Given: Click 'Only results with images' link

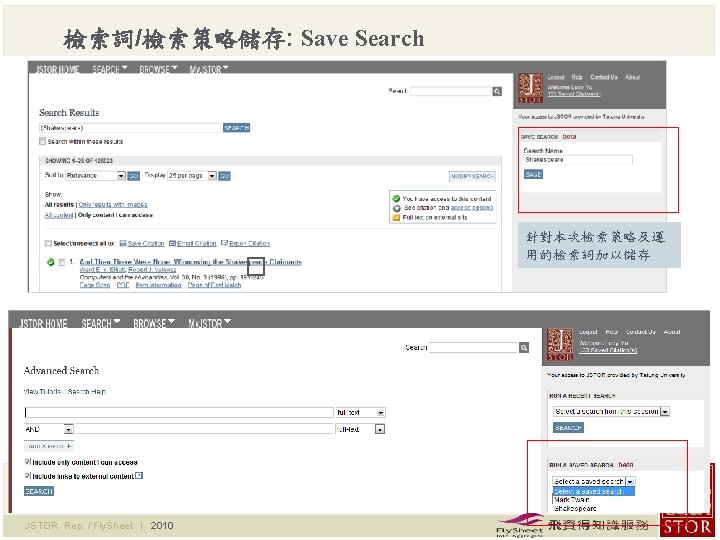Looking at the screenshot, I should 113,204.
